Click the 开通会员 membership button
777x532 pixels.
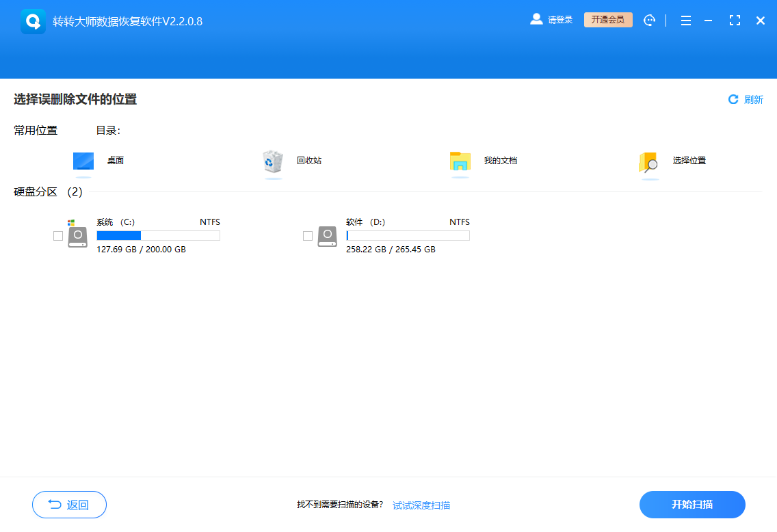607,20
